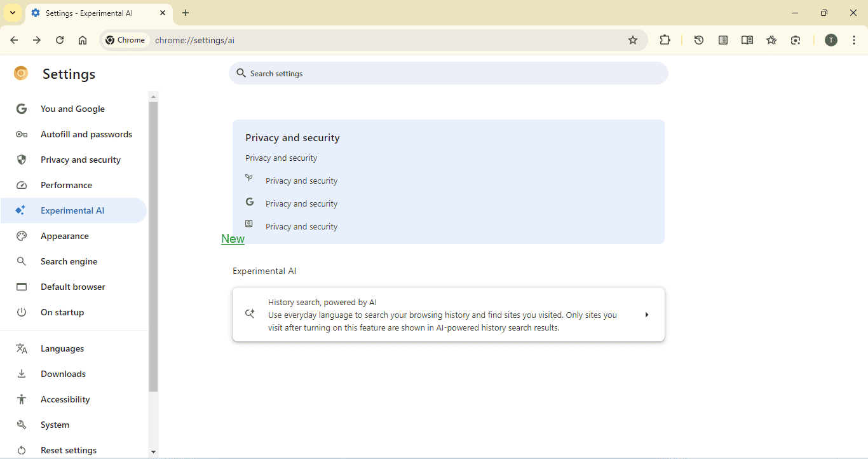The image size is (868, 459).
Task: Open the Extensions puzzle-piece menu
Action: pos(665,40)
